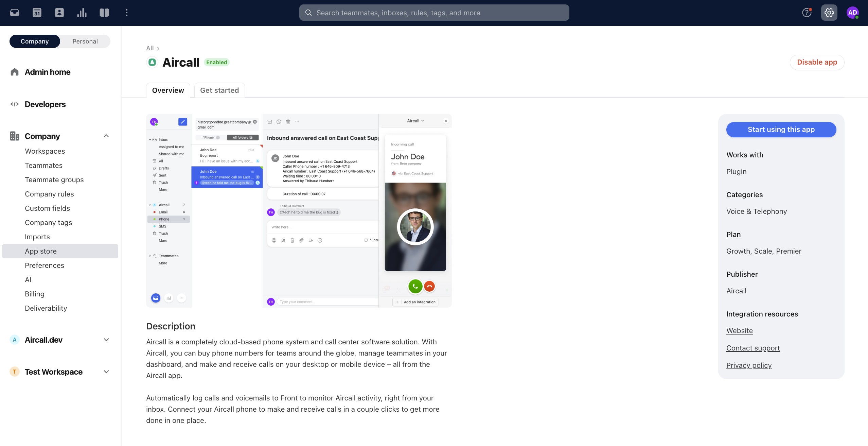Image resolution: width=868 pixels, height=446 pixels.
Task: Select the Get started tab
Action: pos(219,90)
